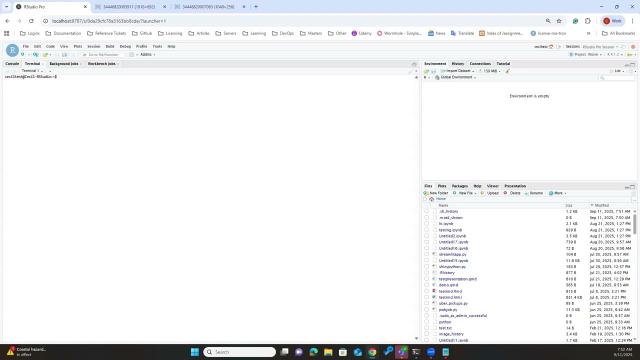This screenshot has width=640, height=360.
Task: Open the Addins dropdown
Action: tap(147, 54)
